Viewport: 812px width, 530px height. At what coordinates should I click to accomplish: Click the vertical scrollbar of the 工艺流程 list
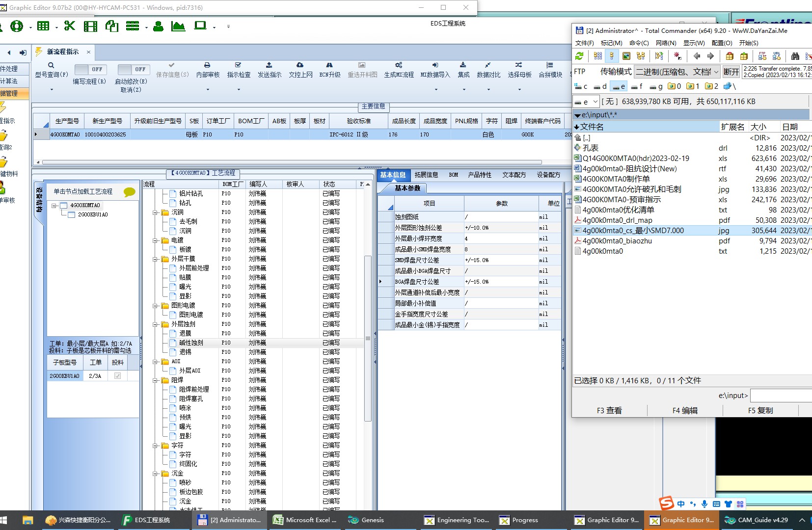tap(368, 339)
